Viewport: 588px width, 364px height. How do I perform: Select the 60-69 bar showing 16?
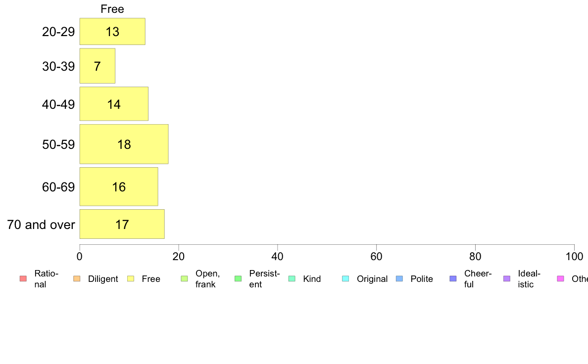tap(119, 186)
